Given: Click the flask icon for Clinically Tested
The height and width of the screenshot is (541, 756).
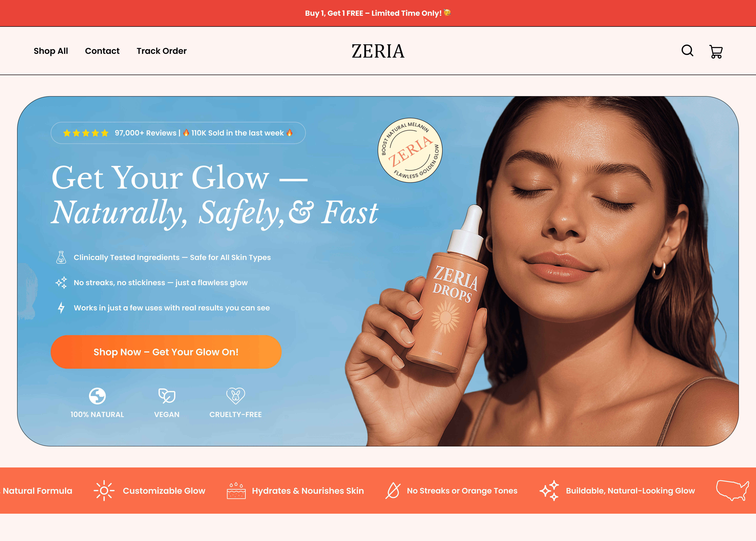Looking at the screenshot, I should click(61, 258).
